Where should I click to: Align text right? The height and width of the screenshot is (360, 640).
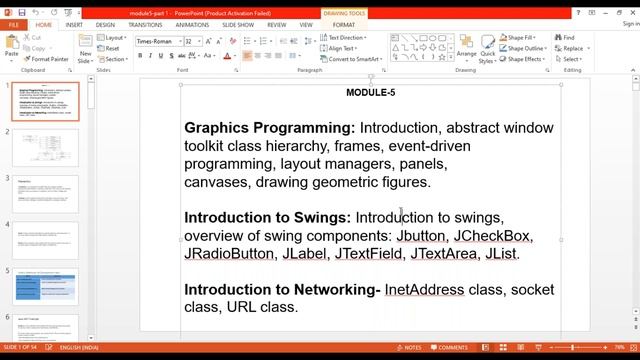click(268, 56)
